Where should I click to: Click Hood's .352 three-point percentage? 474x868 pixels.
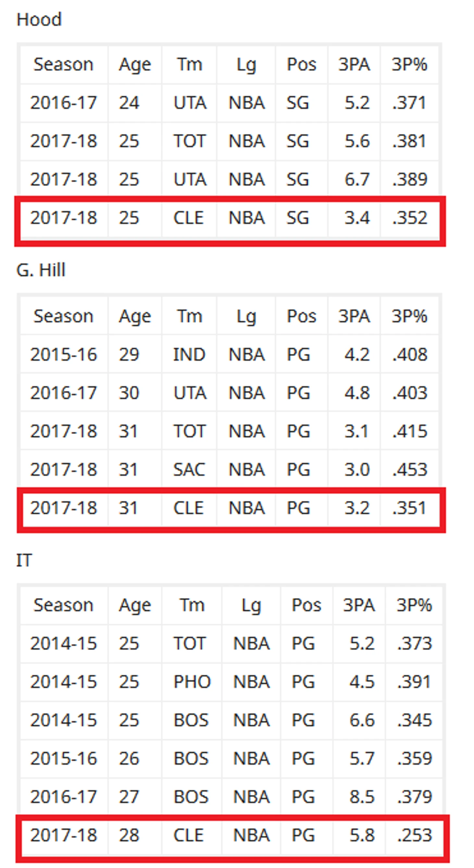point(410,217)
